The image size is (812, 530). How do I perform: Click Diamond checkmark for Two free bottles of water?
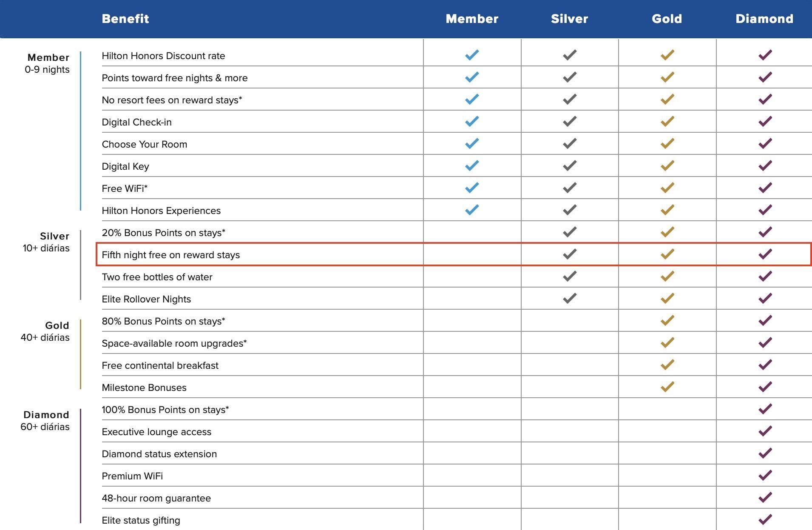point(765,276)
